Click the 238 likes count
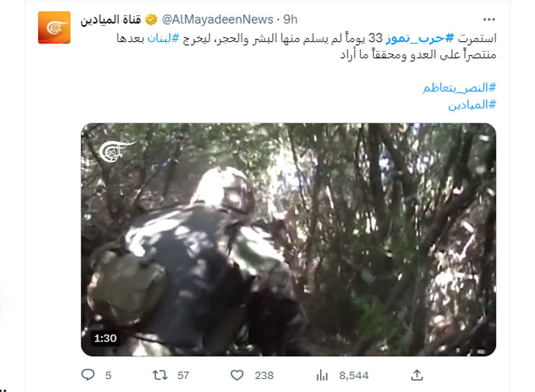 click(x=264, y=376)
